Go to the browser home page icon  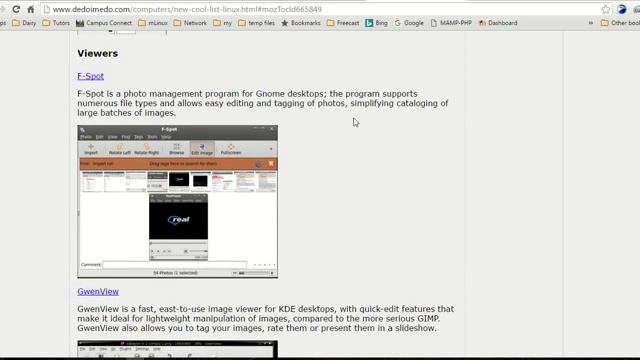31,9
